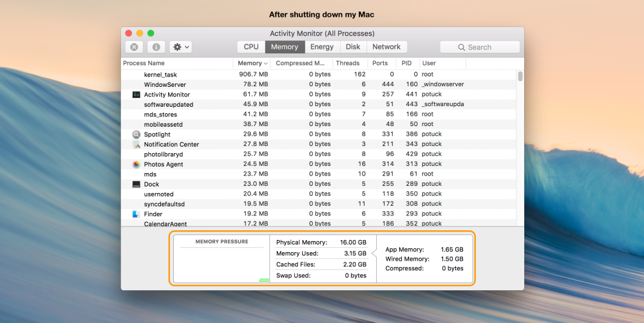Select the CalendarAgent process row
Screen dimensions: 644x323
[319, 223]
